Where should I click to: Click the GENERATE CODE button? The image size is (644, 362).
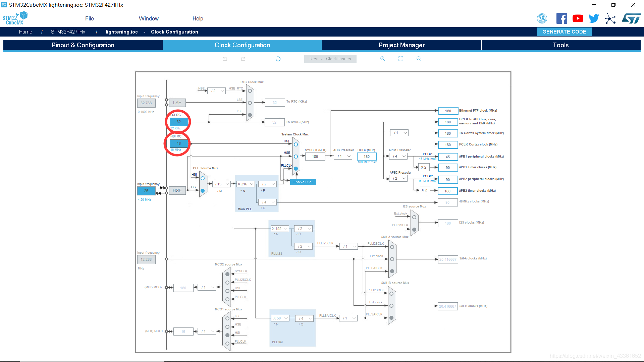pos(564,32)
